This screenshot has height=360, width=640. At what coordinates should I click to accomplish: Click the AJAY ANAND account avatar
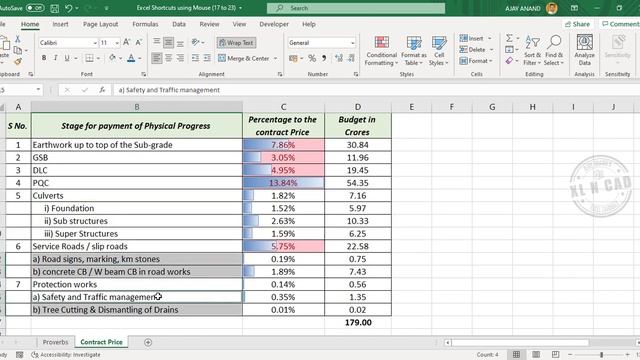click(551, 8)
